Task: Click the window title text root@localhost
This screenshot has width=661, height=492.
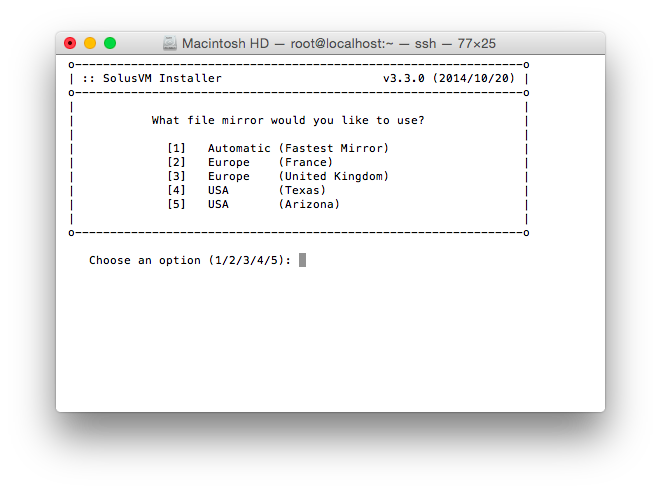Action: point(342,43)
